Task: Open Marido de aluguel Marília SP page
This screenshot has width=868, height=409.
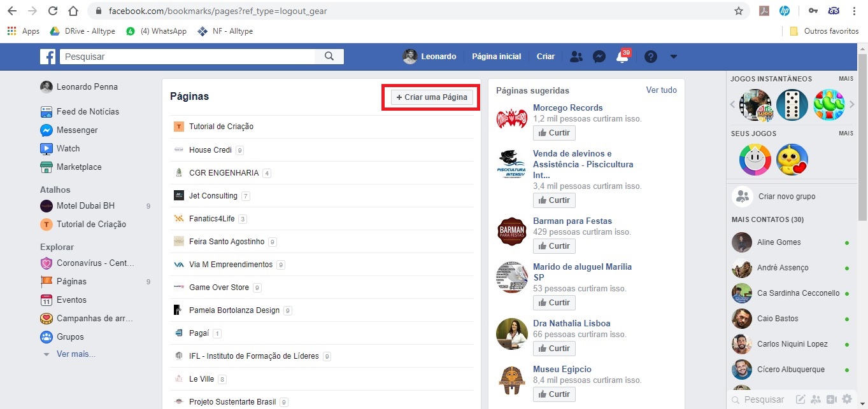Action: click(582, 272)
